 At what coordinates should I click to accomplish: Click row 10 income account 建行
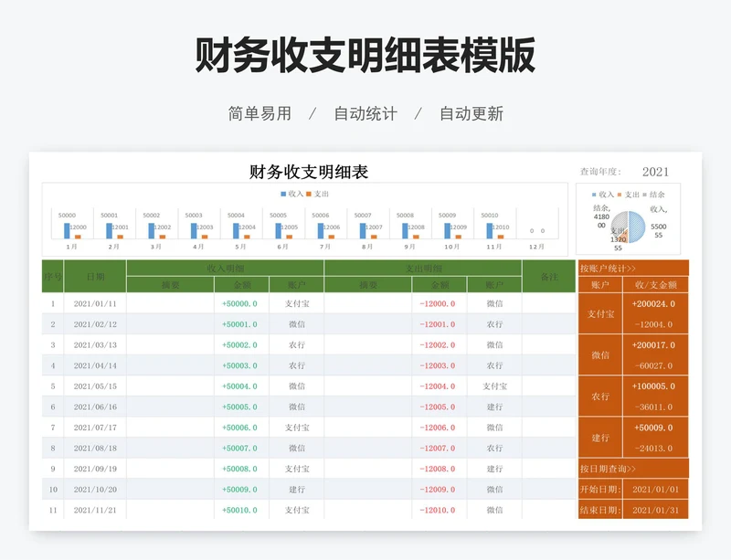tap(297, 490)
